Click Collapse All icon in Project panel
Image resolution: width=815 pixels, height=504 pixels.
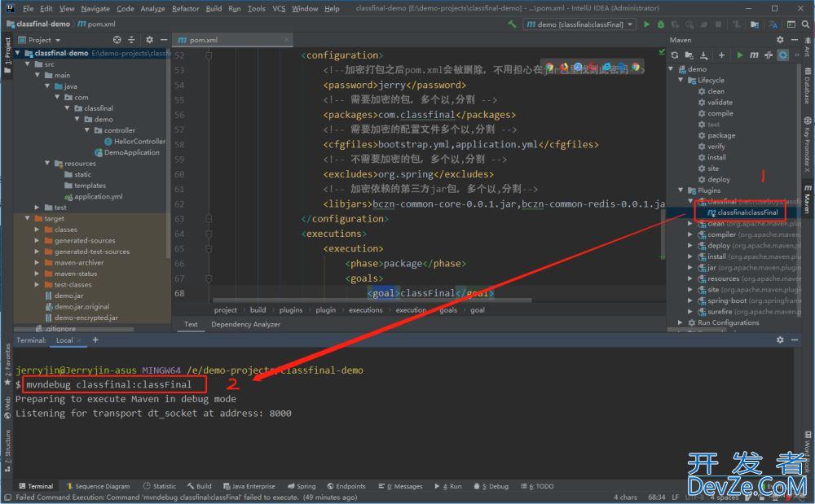click(x=131, y=40)
